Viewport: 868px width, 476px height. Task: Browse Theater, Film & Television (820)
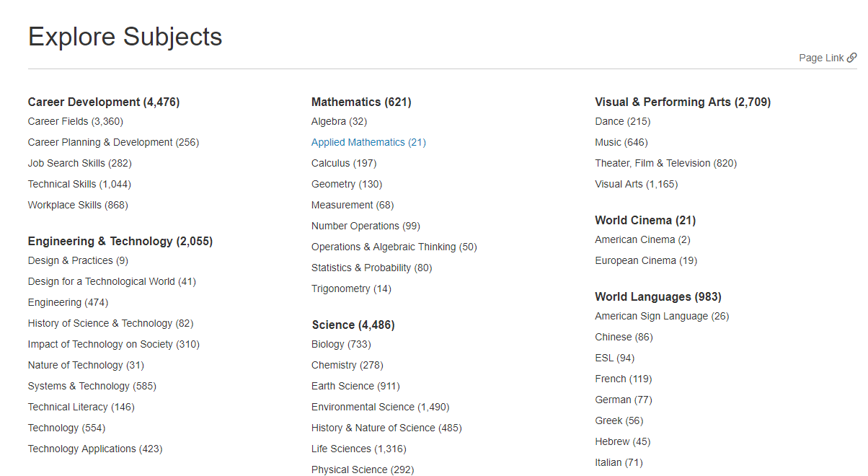point(666,163)
